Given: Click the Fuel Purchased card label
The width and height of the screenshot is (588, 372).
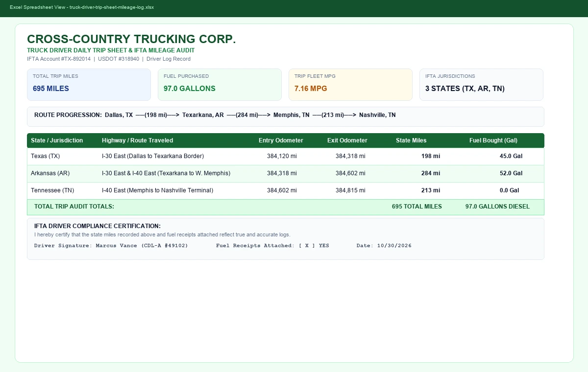Looking at the screenshot, I should (186, 76).
